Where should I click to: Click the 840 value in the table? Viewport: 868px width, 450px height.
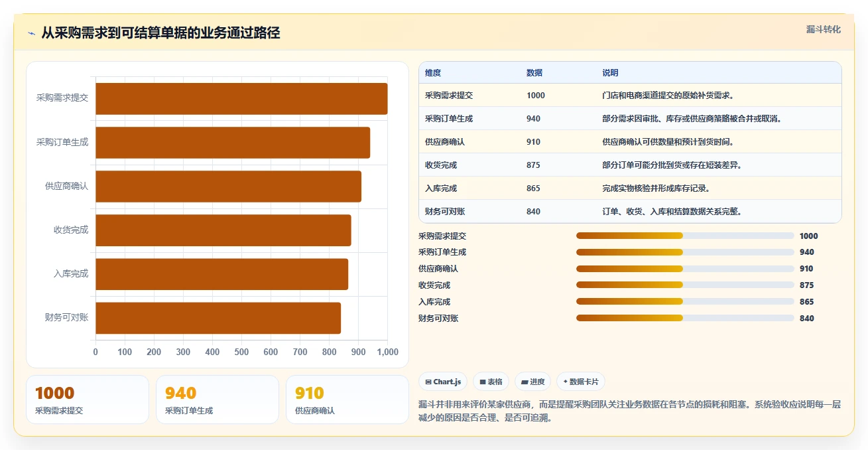pyautogui.click(x=533, y=212)
